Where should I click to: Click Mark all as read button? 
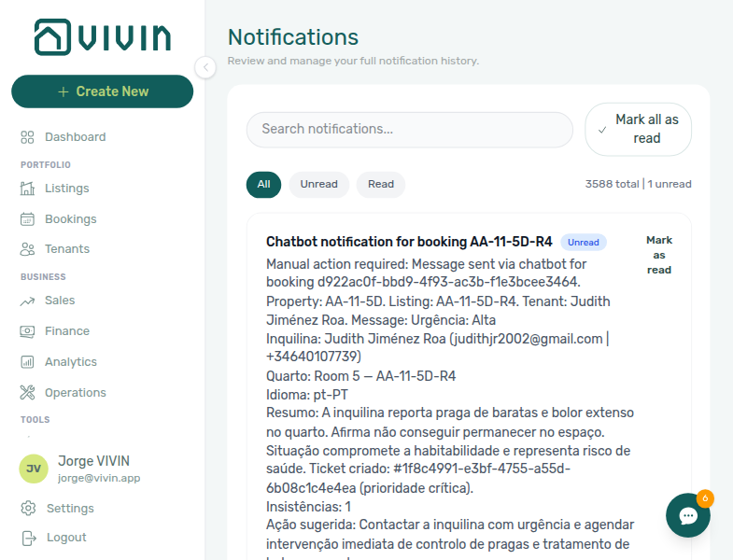pos(638,130)
